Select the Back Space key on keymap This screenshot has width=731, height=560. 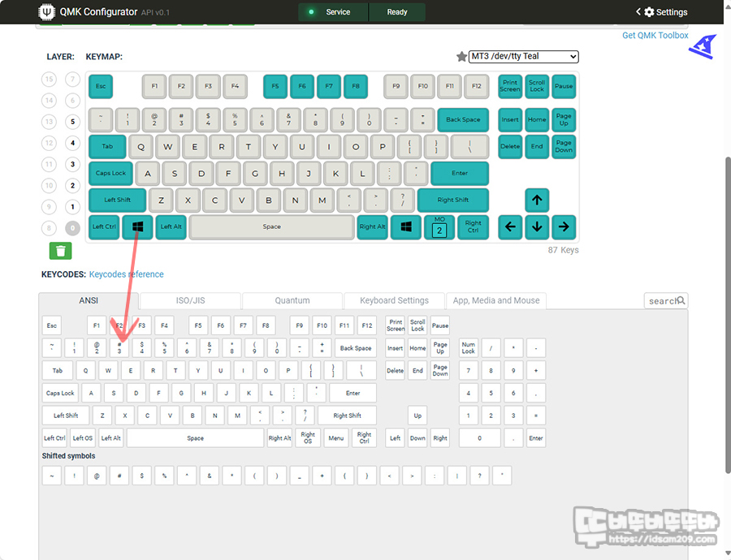coord(463,120)
